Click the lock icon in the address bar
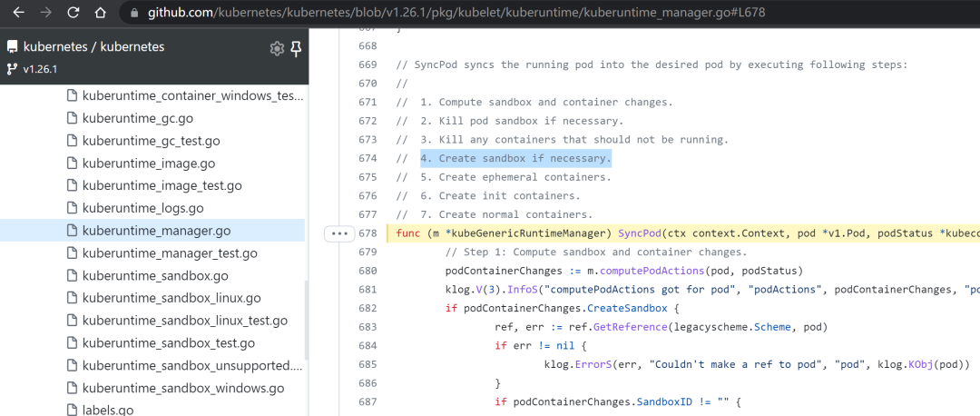This screenshot has height=416, width=980. click(x=133, y=13)
